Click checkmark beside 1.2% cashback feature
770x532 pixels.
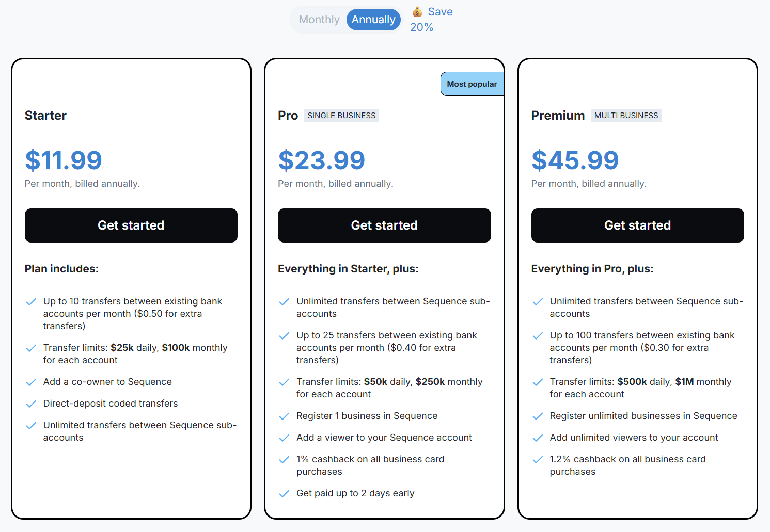(x=538, y=460)
